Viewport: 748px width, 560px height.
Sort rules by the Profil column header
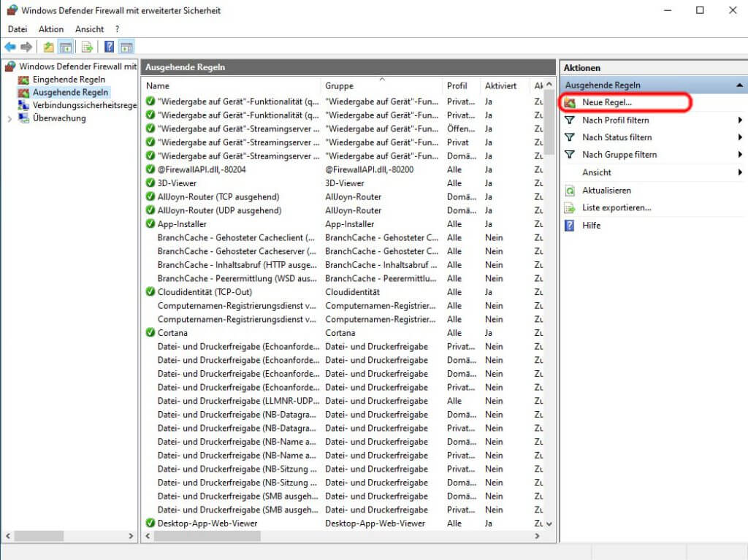[462, 86]
